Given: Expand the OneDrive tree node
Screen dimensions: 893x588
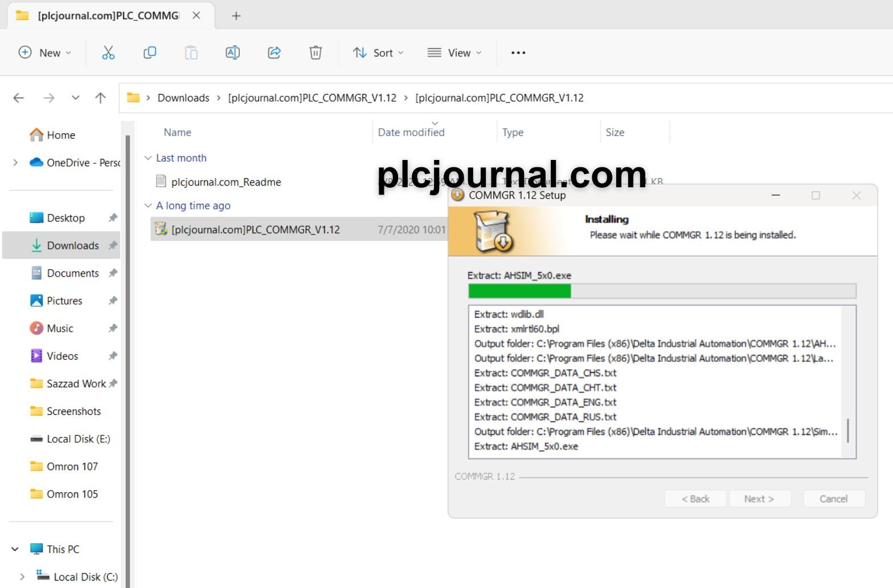Looking at the screenshot, I should tap(15, 163).
